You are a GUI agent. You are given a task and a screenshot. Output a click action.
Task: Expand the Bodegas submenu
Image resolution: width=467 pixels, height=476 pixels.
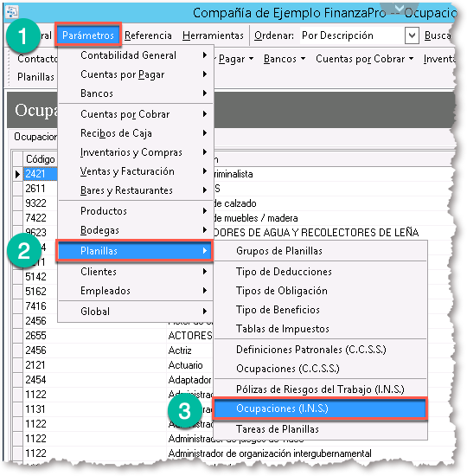(x=136, y=230)
